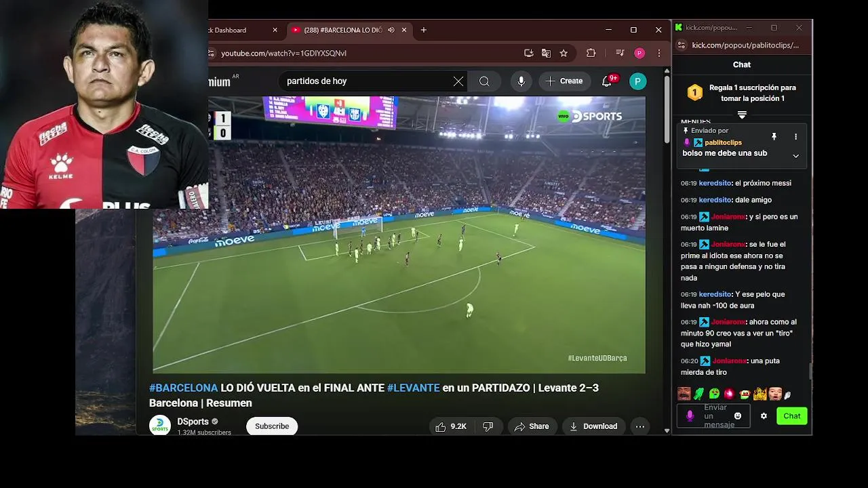
Task: Click the video player to pause
Action: click(399, 235)
